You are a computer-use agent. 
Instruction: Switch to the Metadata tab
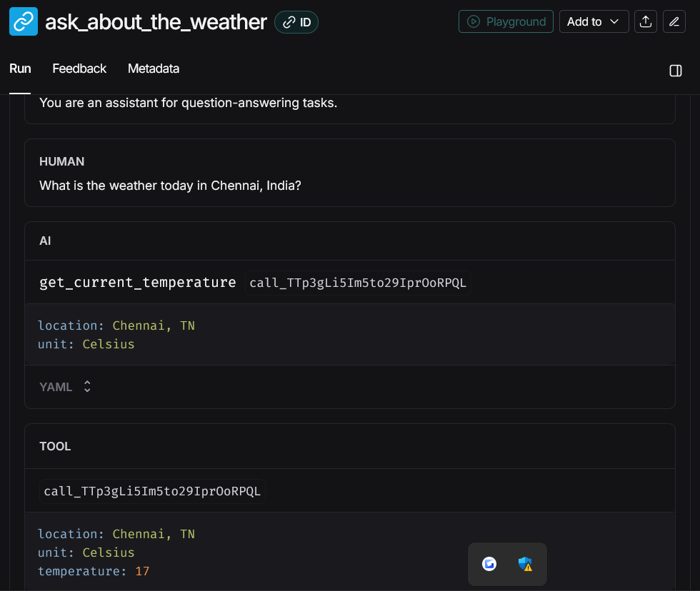154,69
